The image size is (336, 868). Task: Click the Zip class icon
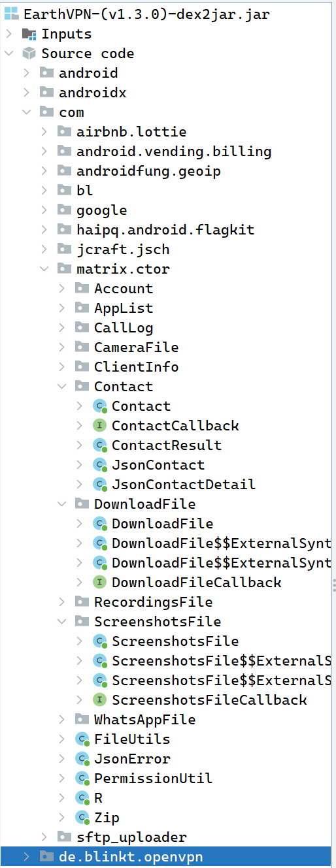click(x=82, y=818)
